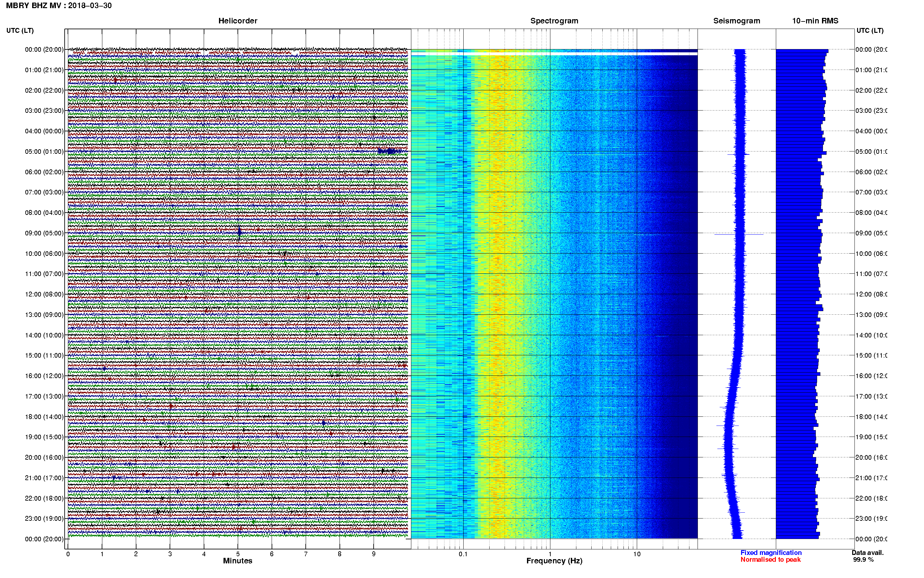Click the Data avail. label
Screen dimensions: 924x578
[x=867, y=553]
